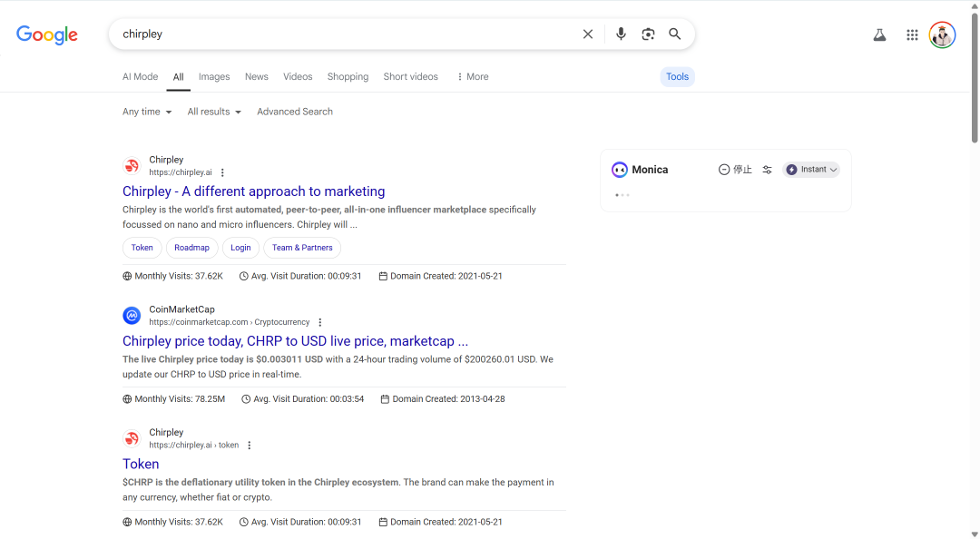This screenshot has height=539, width=980.
Task: Click the chirpley.ai › token breadcrumb
Action: click(x=194, y=446)
